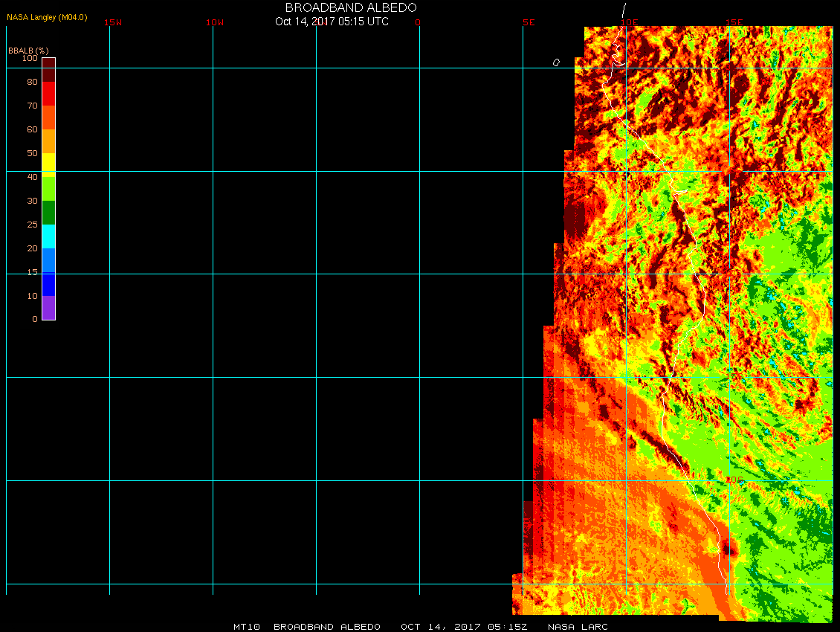This screenshot has height=632, width=840.
Task: Select the dark blue 10–15 legend color
Action: pos(48,284)
